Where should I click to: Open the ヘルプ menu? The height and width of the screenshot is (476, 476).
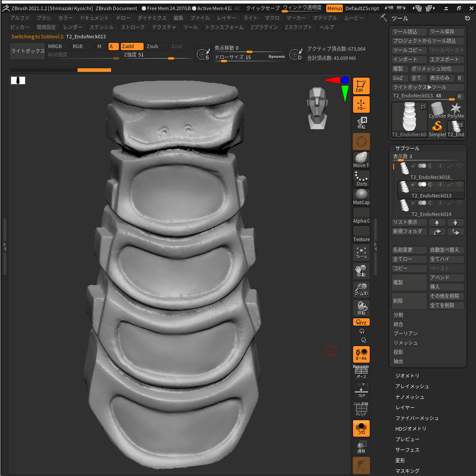[x=327, y=27]
